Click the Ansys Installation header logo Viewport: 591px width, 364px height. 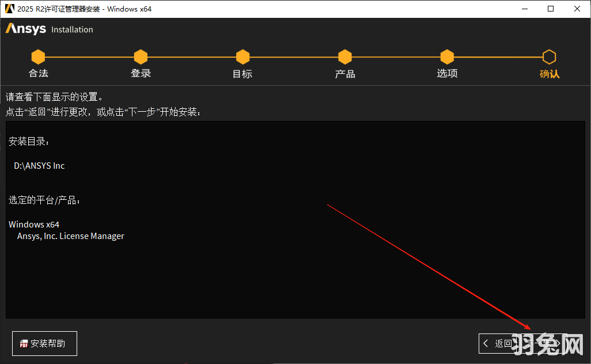point(25,29)
